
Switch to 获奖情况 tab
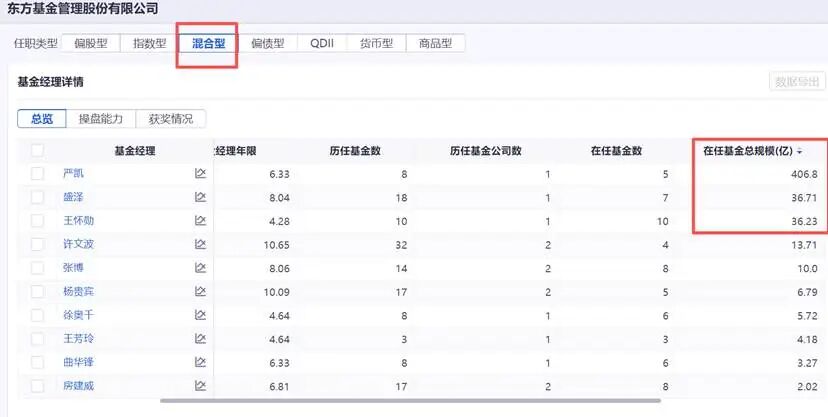tap(171, 119)
